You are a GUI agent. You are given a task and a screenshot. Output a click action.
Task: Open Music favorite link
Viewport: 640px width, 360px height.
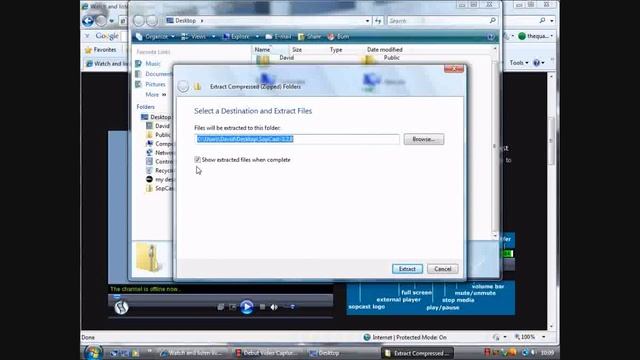point(148,64)
